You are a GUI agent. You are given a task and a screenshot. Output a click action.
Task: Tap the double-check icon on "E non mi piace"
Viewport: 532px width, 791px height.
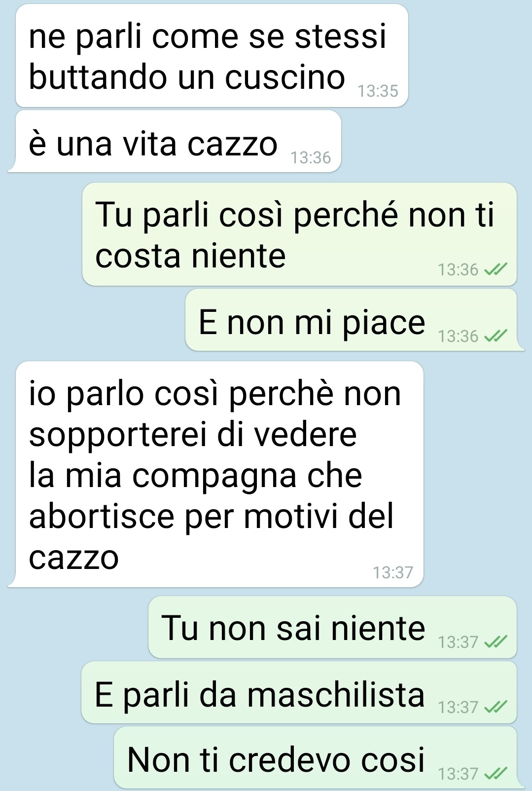[x=496, y=336]
